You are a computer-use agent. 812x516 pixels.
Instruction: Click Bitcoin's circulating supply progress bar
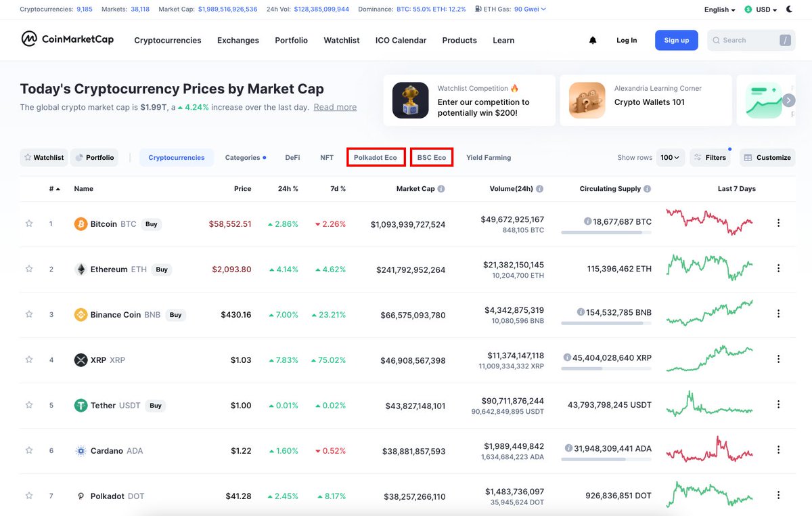coord(607,232)
